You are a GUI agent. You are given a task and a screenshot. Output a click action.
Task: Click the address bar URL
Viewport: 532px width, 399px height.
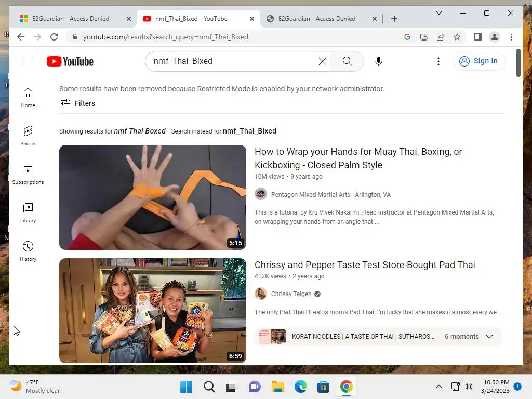[166, 37]
